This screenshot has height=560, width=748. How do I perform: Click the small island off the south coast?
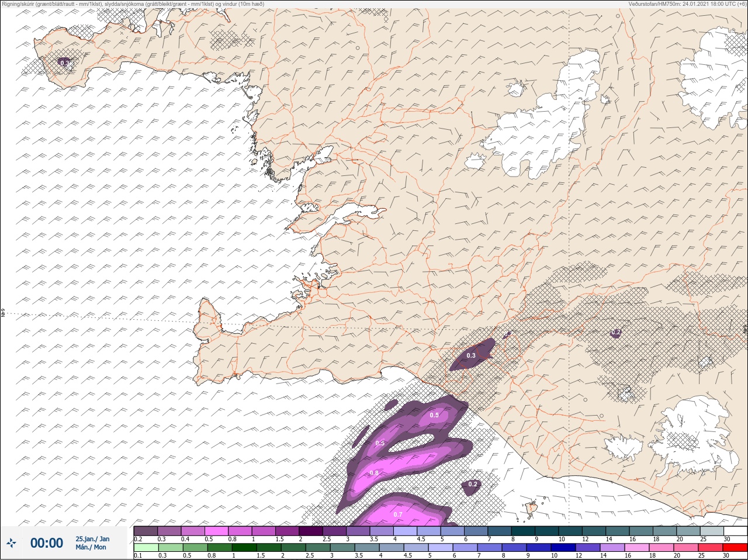coord(532,509)
